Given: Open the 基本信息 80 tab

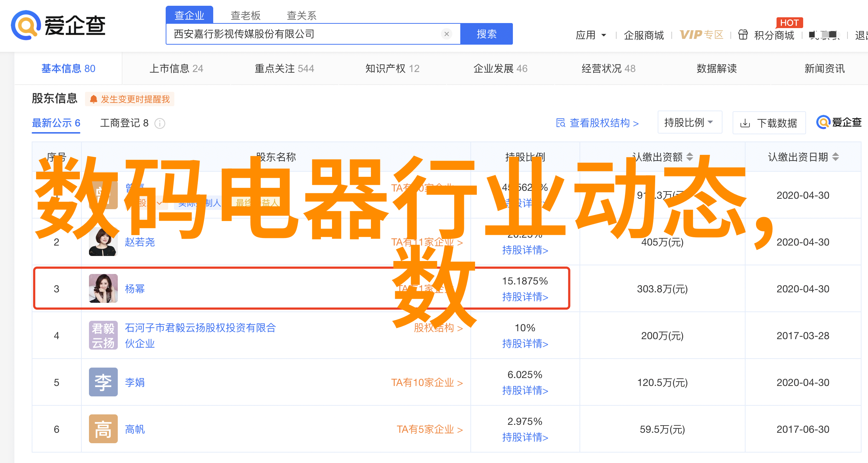Looking at the screenshot, I should (x=68, y=68).
